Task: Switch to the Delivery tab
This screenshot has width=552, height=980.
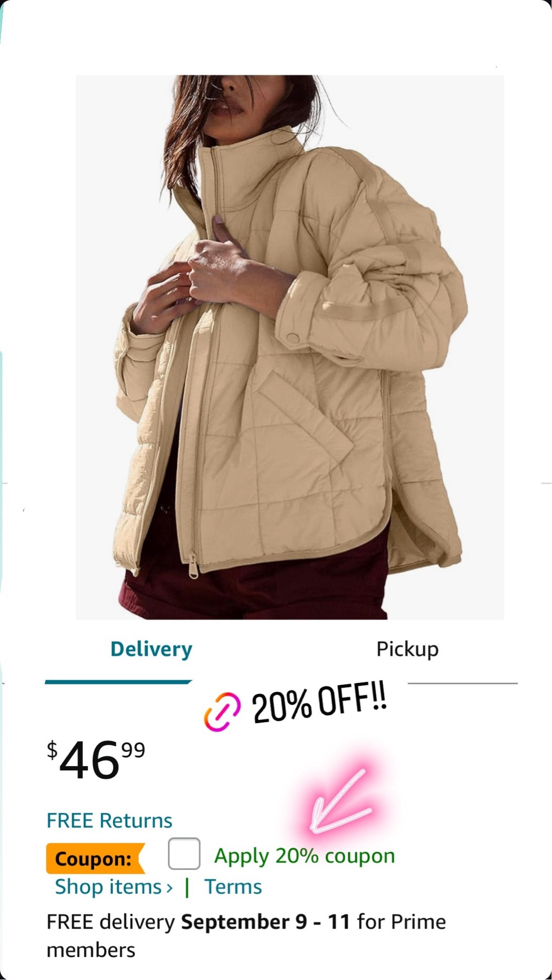Action: point(151,649)
